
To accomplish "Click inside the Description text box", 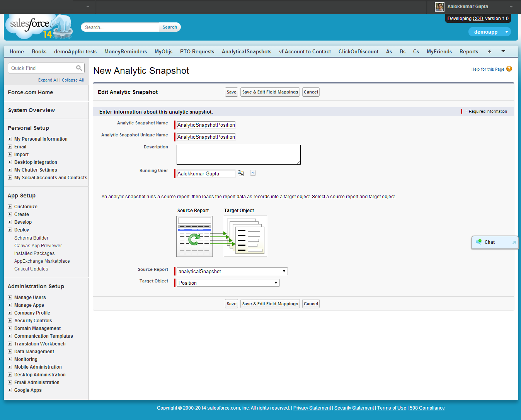I will click(x=238, y=154).
